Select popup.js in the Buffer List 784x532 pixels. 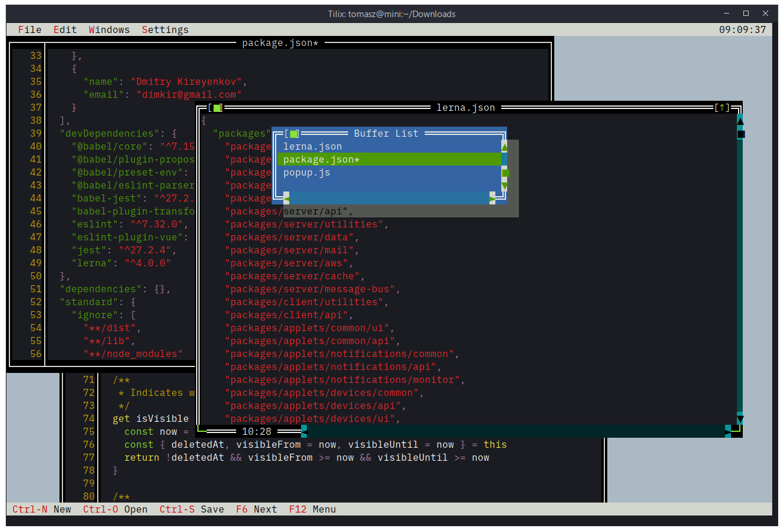click(x=306, y=172)
